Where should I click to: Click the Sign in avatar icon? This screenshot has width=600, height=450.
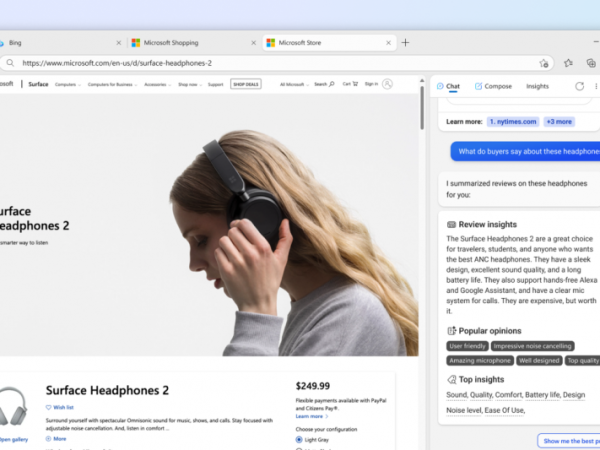click(387, 84)
